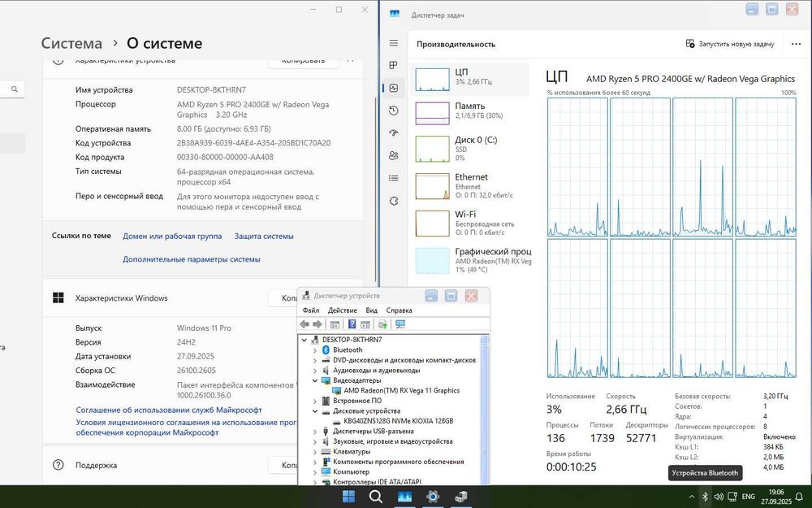Expand Диспетчеры USB-разъема node
The width and height of the screenshot is (812, 508).
point(315,432)
